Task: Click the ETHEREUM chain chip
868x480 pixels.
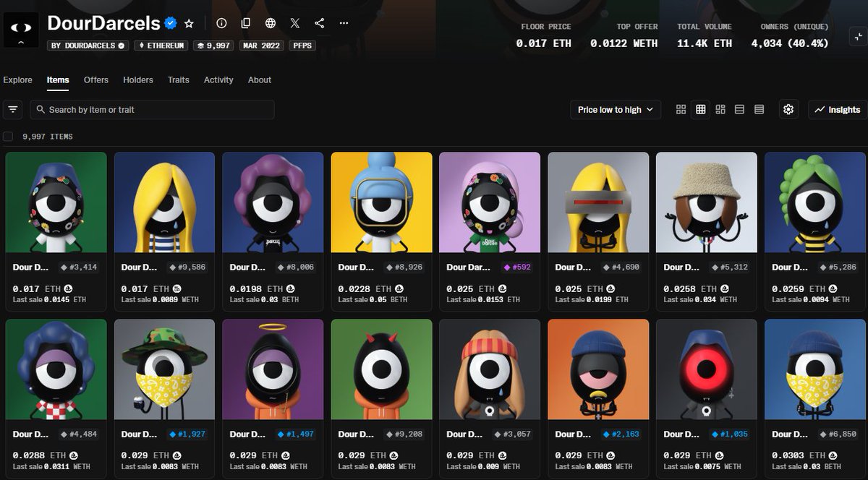Action: (x=161, y=45)
